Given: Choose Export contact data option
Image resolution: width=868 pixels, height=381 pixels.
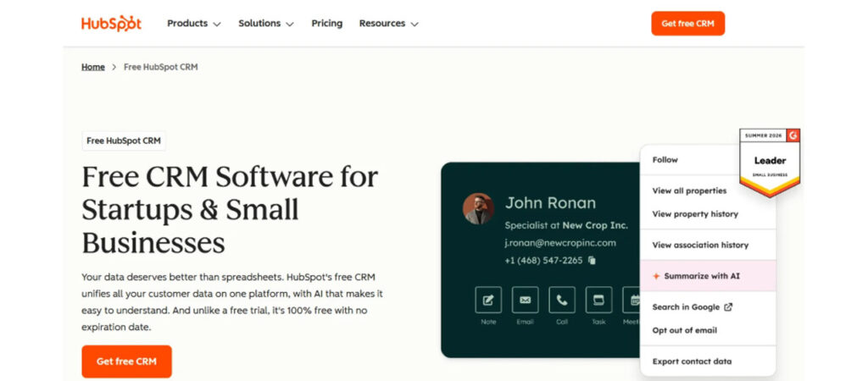Looking at the screenshot, I should click(x=692, y=361).
